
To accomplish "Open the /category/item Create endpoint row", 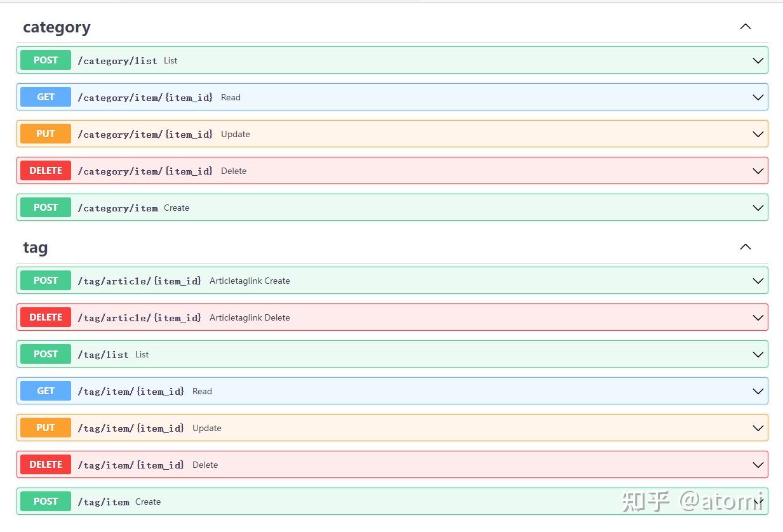I will pos(381,208).
